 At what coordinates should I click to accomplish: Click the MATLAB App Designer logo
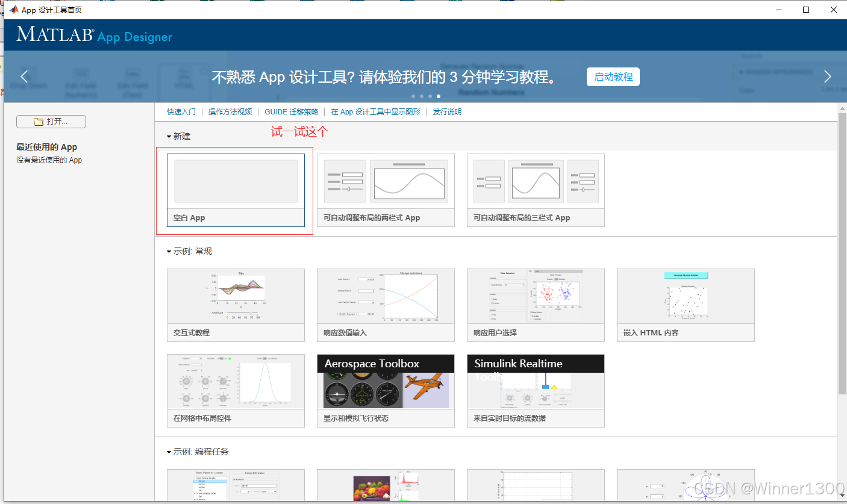click(95, 35)
